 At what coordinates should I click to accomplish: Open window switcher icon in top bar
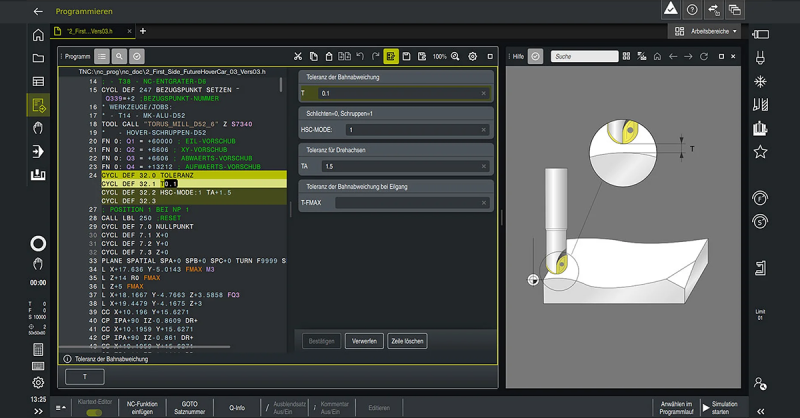[x=735, y=9]
